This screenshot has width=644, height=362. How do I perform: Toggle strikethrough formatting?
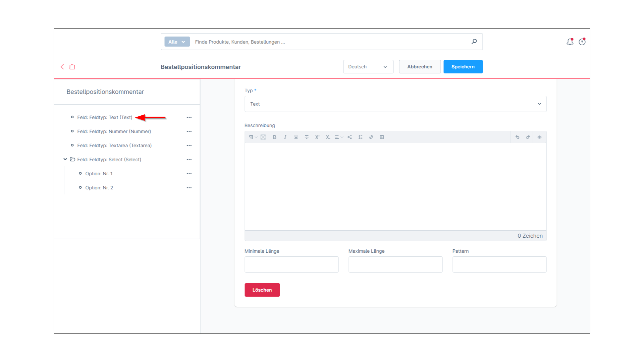(307, 137)
